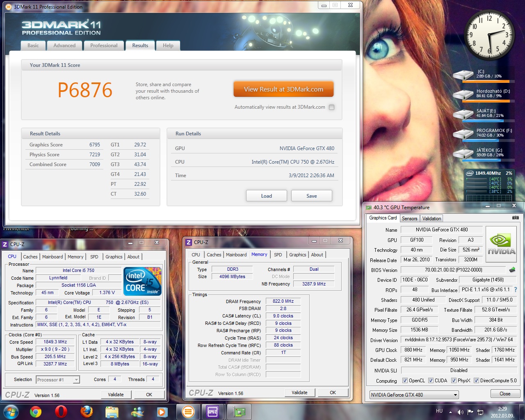Screen dimensions: 525x420
Task: Click the DRAM Frequency value field
Action: click(x=283, y=301)
